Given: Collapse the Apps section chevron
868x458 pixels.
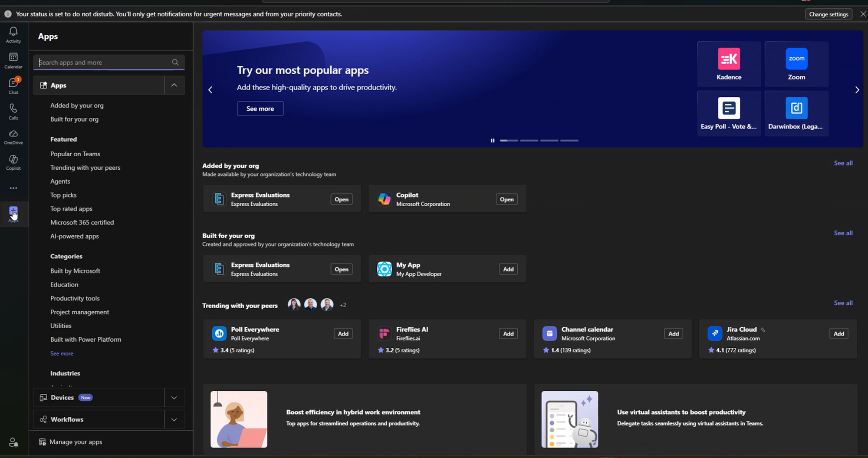Looking at the screenshot, I should tap(174, 85).
